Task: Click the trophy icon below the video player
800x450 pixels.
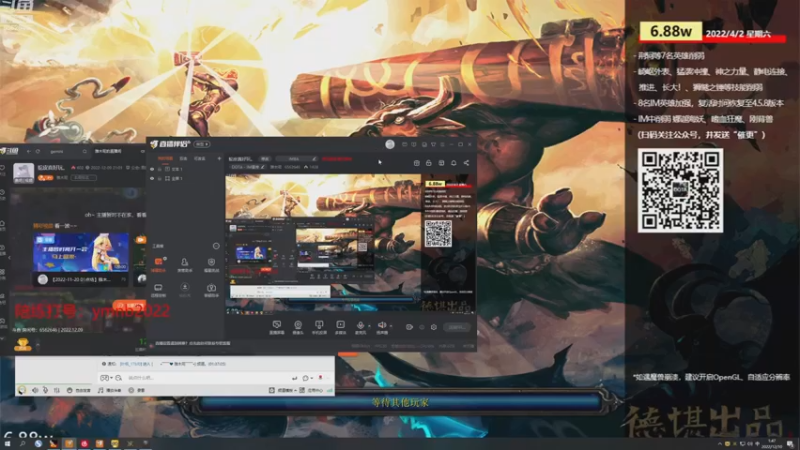Action: pyautogui.click(x=22, y=344)
